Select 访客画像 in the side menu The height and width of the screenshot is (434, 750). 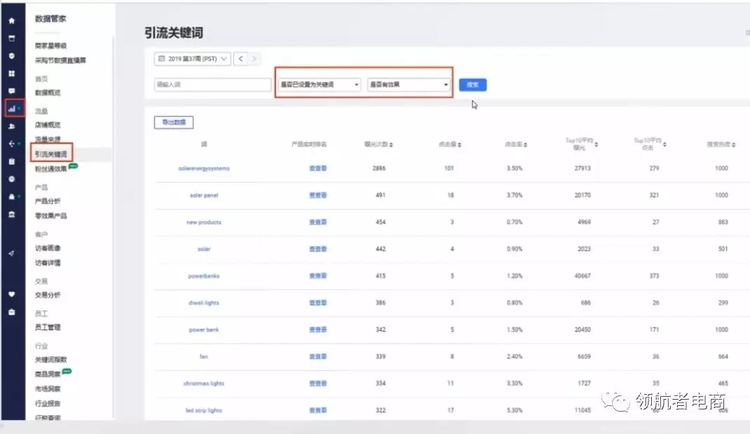48,248
